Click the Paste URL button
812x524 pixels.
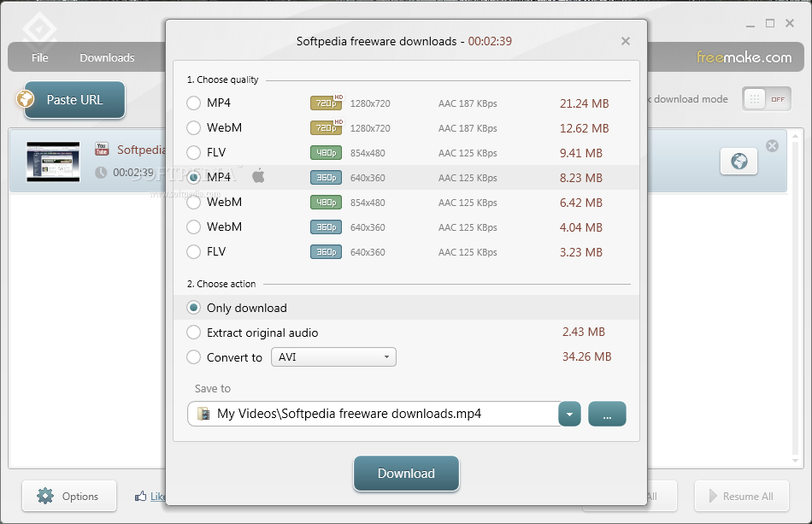tap(74, 100)
